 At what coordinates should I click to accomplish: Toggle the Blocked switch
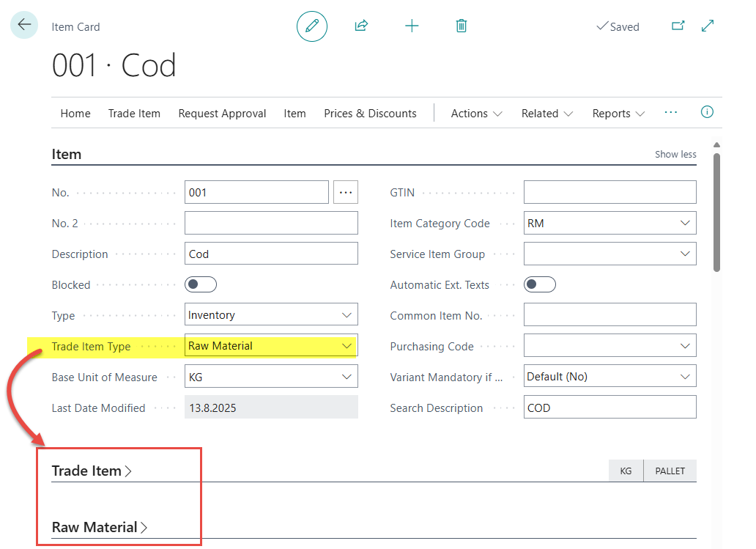click(x=201, y=284)
